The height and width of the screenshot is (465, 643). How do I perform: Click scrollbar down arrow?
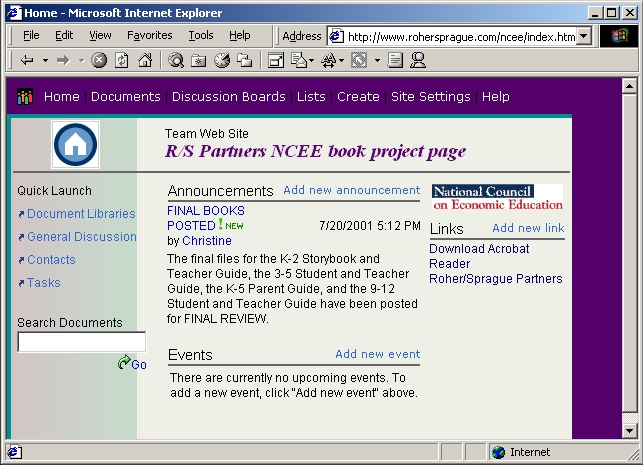[x=629, y=431]
